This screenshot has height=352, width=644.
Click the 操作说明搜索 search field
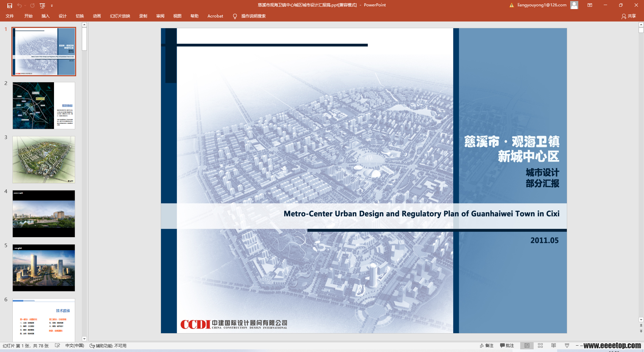coord(254,16)
